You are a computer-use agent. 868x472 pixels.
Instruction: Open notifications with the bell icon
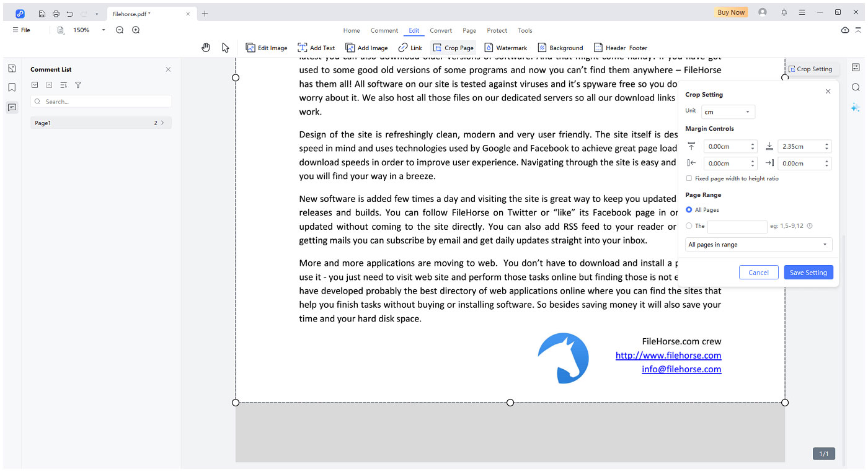click(x=784, y=12)
